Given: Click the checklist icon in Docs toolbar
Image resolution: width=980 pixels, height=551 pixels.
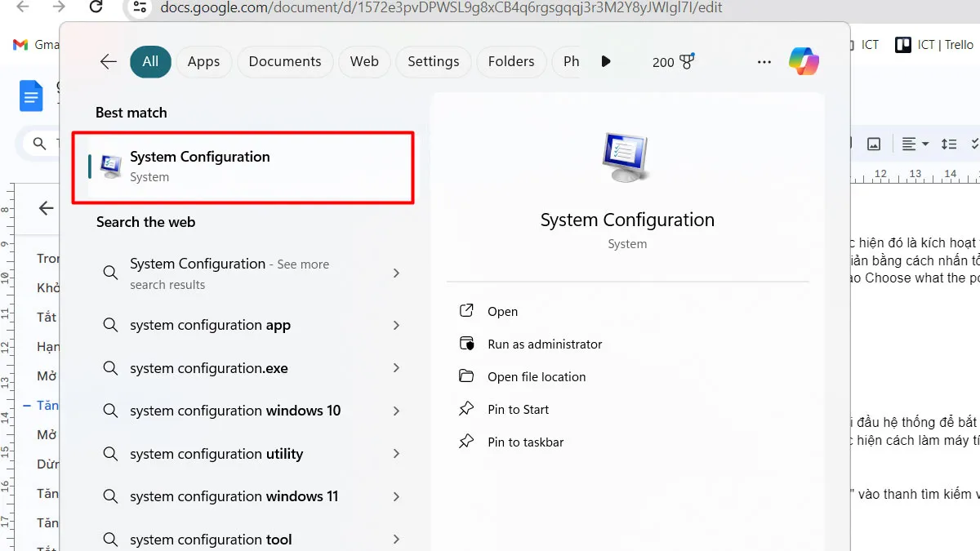Looking at the screenshot, I should tap(974, 144).
